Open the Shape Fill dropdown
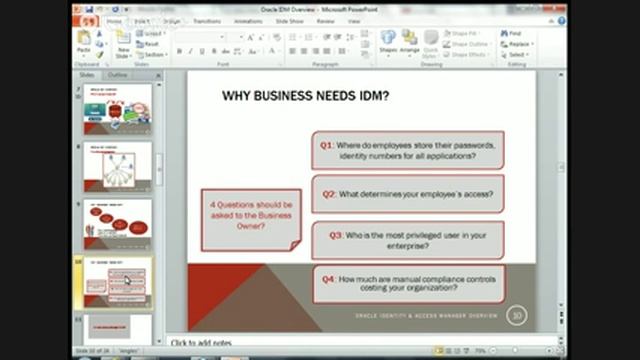Image resolution: width=640 pixels, height=360 pixels. tap(462, 33)
